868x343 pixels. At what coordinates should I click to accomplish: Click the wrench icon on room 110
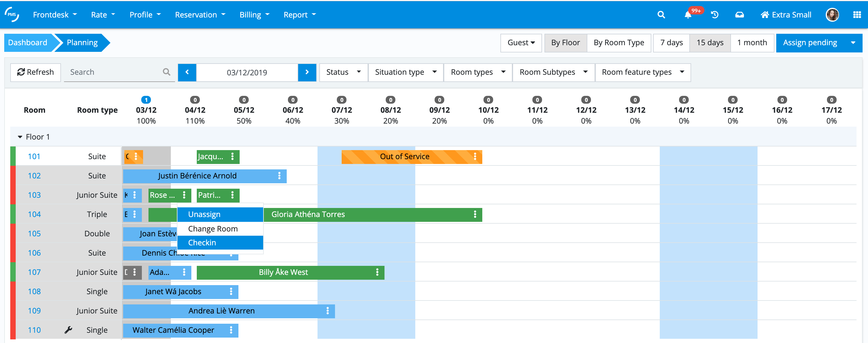[69, 330]
